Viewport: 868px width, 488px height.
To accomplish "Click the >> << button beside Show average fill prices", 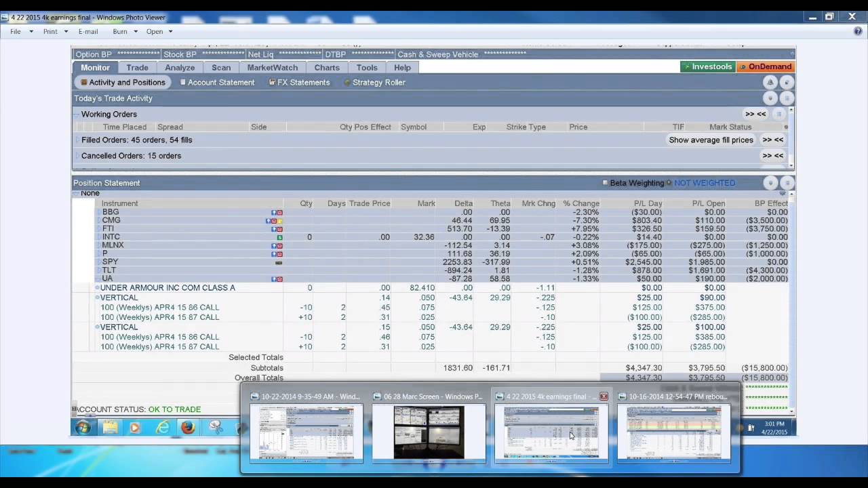I will pyautogui.click(x=772, y=140).
